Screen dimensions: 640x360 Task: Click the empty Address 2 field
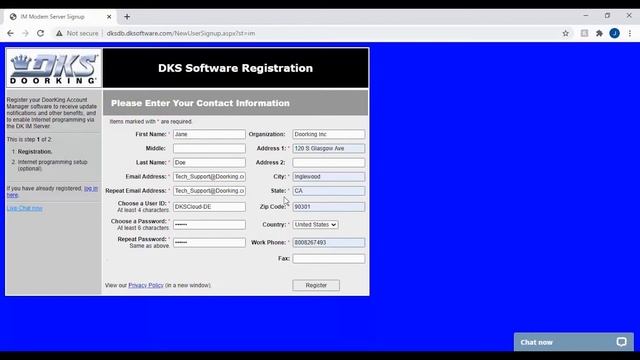[329, 162]
